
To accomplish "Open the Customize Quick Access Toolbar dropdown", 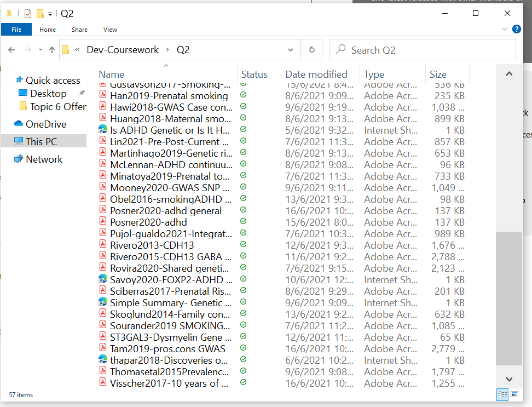I will [x=50, y=14].
